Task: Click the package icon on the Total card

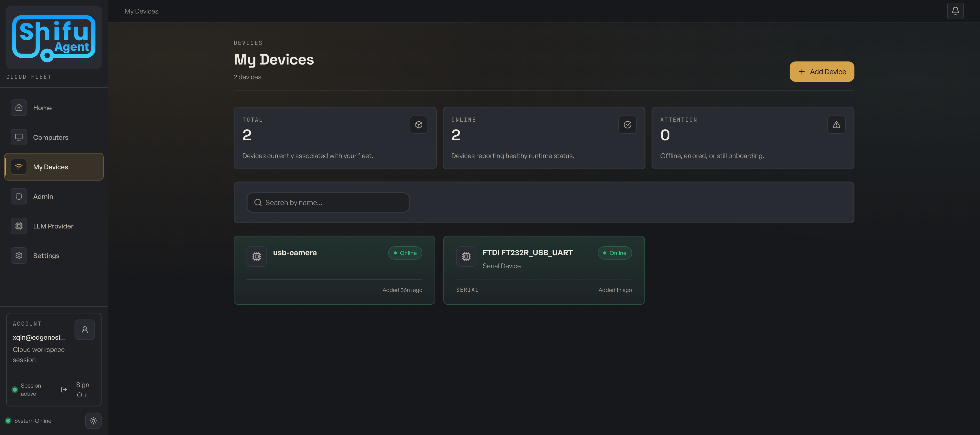Action: pos(419,124)
